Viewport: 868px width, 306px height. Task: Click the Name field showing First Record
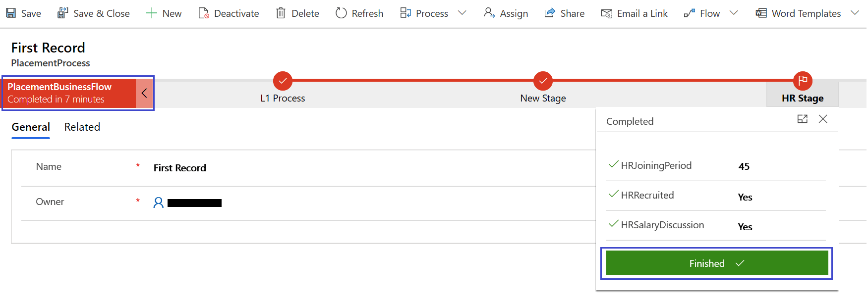(179, 167)
